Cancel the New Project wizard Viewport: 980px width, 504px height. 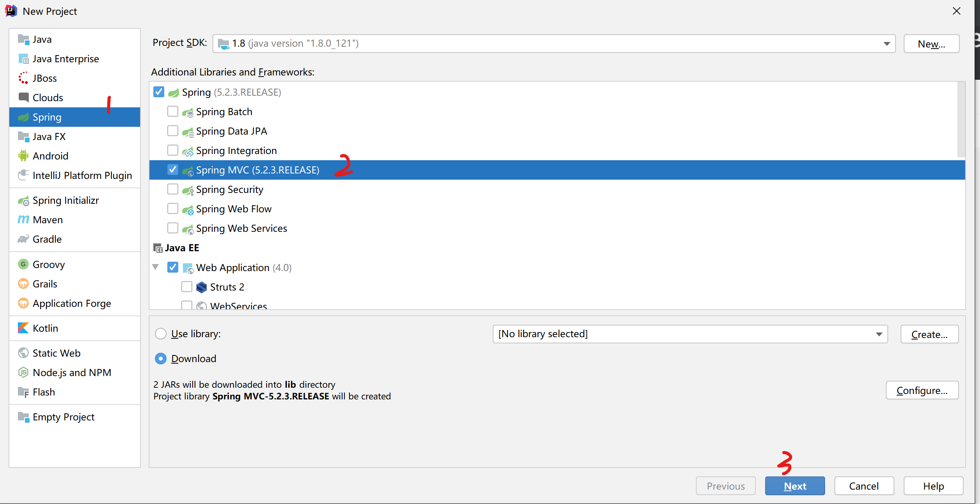click(x=864, y=486)
